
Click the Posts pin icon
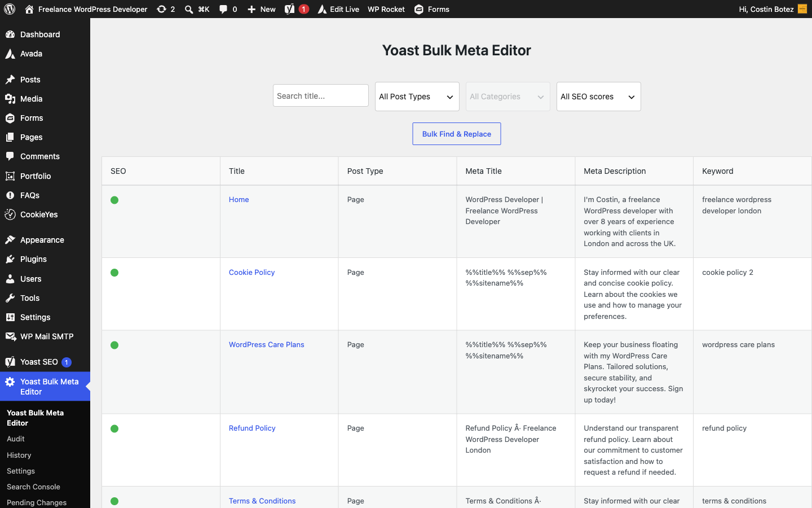click(x=10, y=80)
